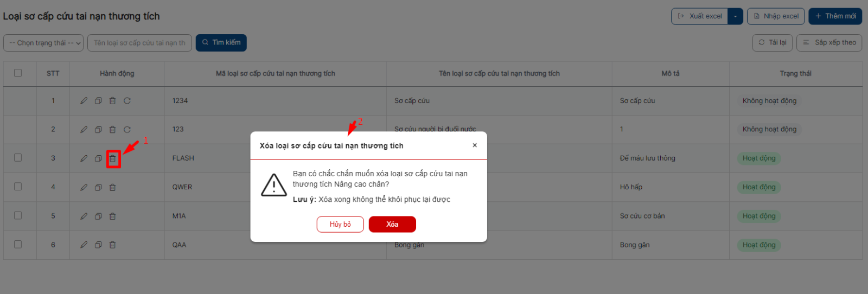Viewport: 868px width, 294px height.
Task: Click the Mô tả column header
Action: (670, 74)
